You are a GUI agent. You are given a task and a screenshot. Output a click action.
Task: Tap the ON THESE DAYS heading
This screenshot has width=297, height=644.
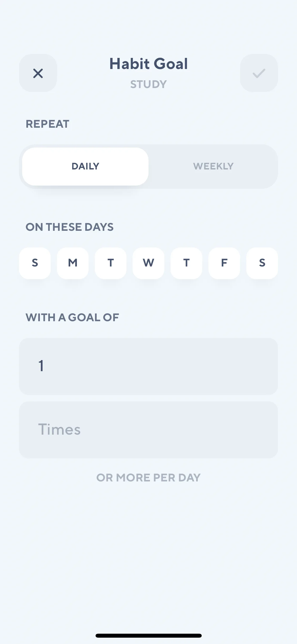[x=70, y=227]
